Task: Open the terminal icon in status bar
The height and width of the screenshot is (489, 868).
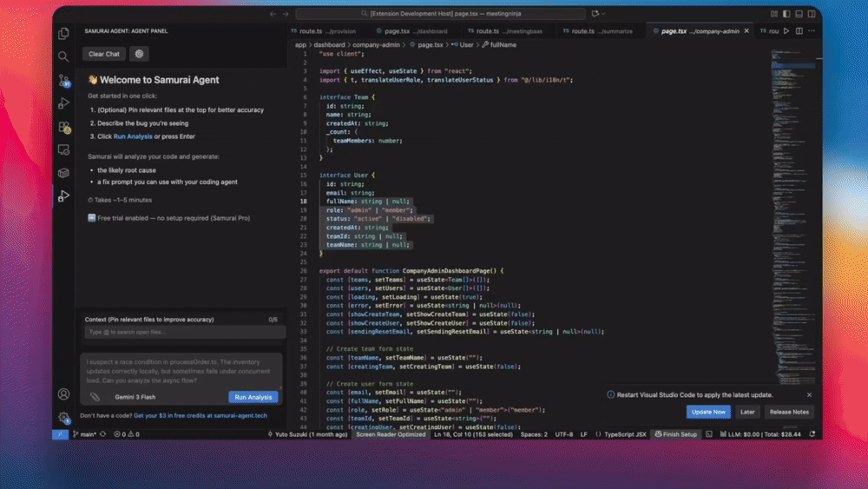Action: tap(709, 434)
